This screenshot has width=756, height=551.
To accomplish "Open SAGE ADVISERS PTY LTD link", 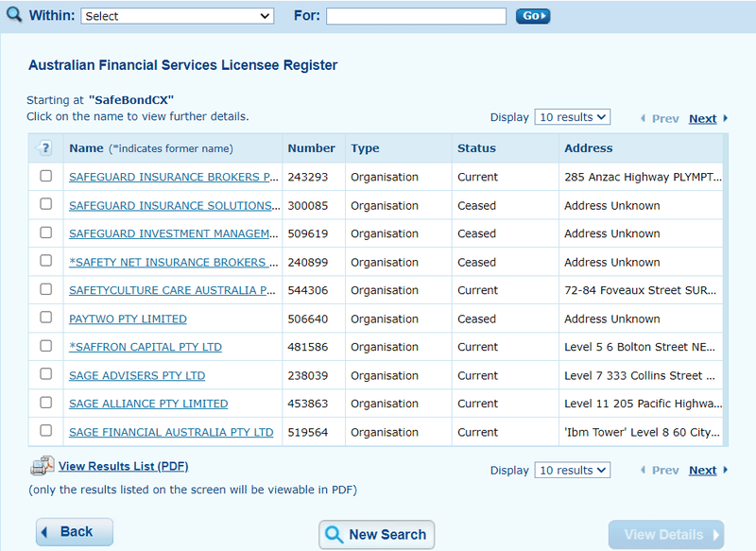I will point(137,375).
